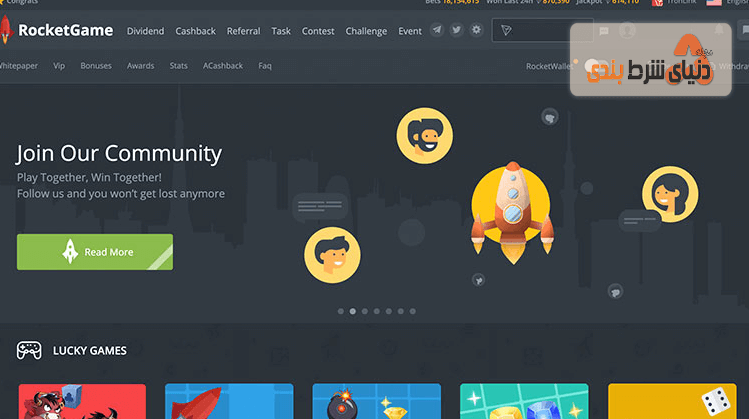Click the short-haired boy avatar icon
This screenshot has width=749, height=419.
coord(332,255)
